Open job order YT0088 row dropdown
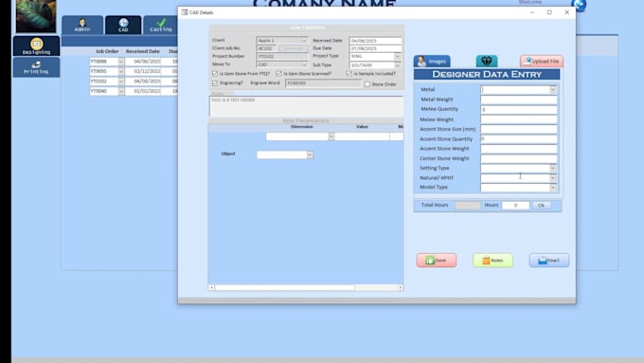644x363 pixels. click(x=121, y=62)
